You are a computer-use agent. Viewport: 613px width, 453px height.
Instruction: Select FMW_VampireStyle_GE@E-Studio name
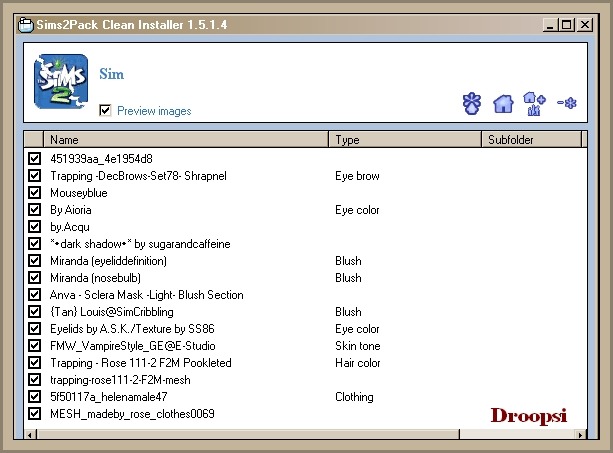pyautogui.click(x=133, y=346)
